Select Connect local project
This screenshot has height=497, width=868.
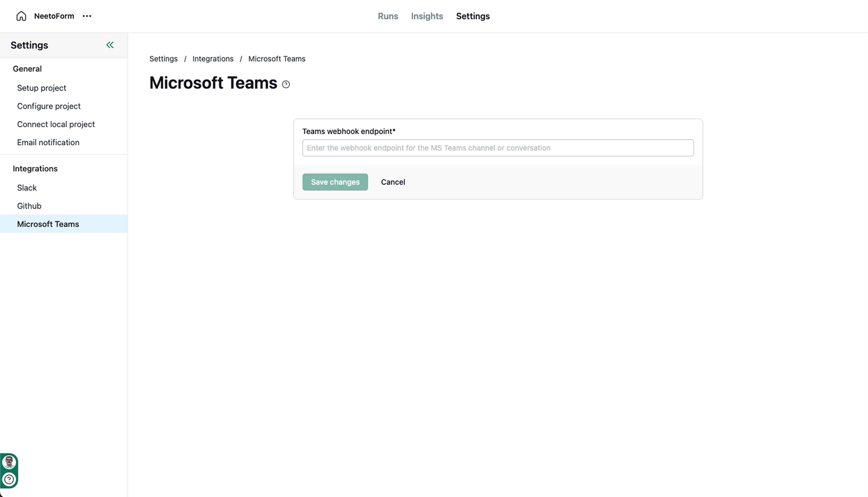[x=56, y=124]
